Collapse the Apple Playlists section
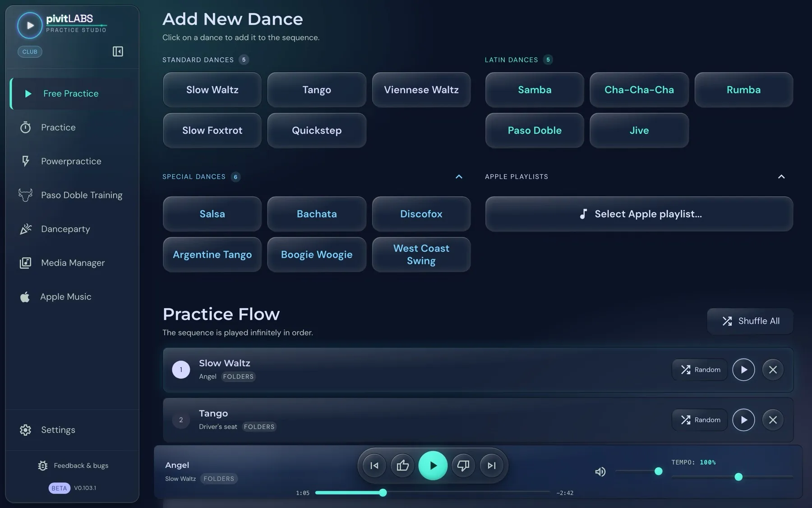This screenshot has height=508, width=812. click(781, 177)
